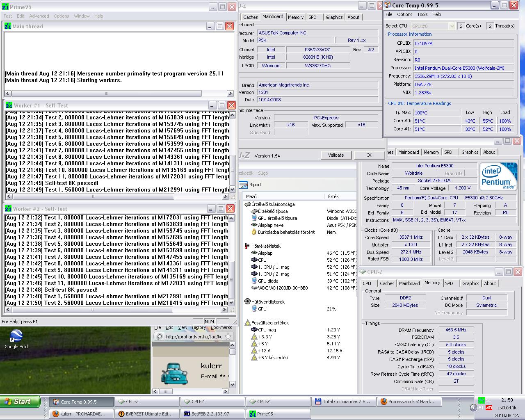
Task: Click the Core Speed value 3537.1 MHz
Action: point(411,237)
